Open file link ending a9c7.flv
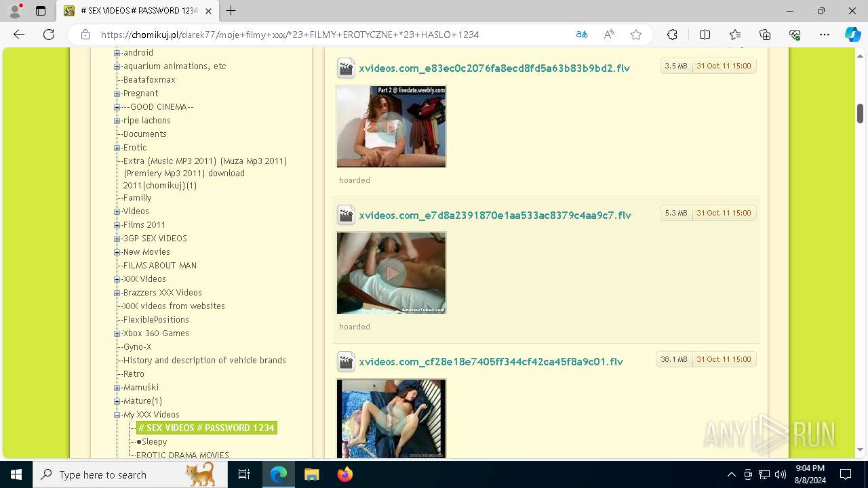The image size is (868, 488). click(495, 216)
